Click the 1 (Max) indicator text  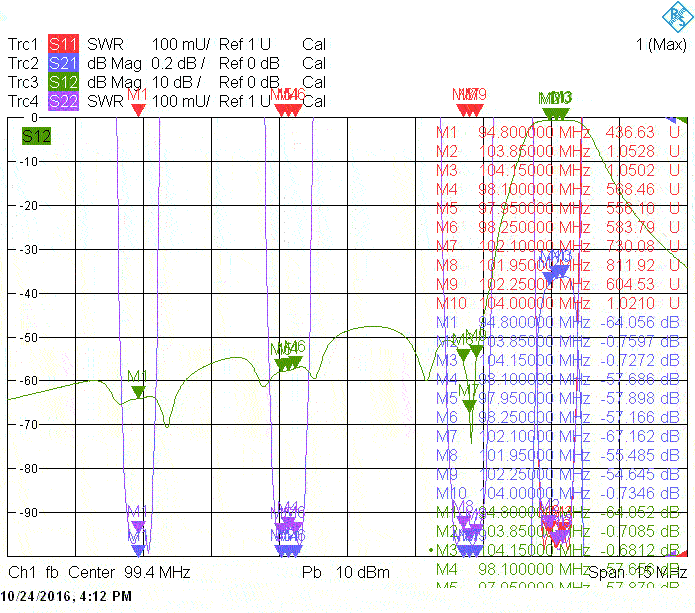coord(660,45)
